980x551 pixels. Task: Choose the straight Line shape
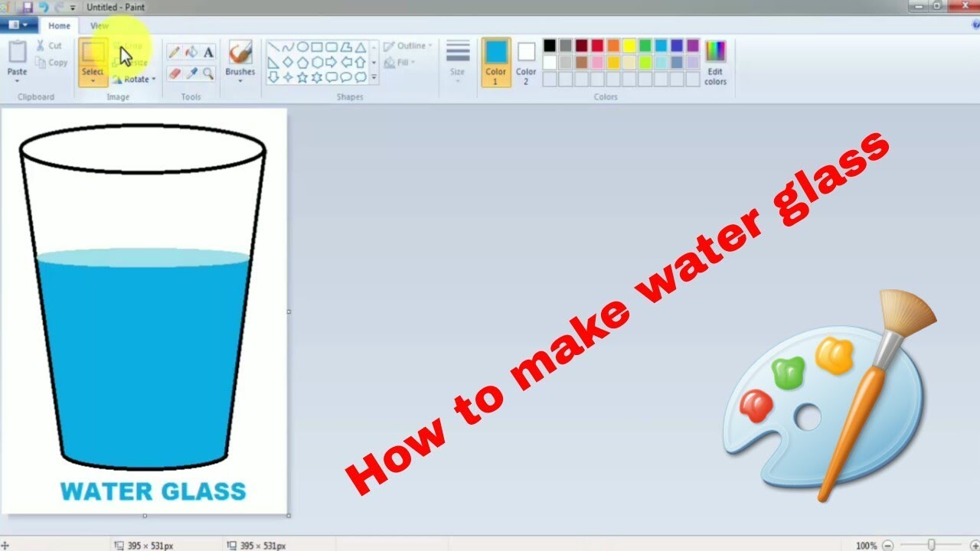[273, 47]
